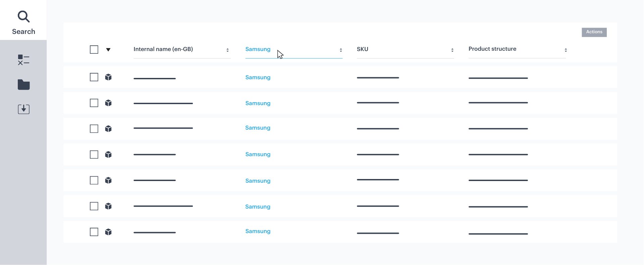Tick the checkbox of the fifth product row
The height and width of the screenshot is (265, 644).
pyautogui.click(x=94, y=180)
